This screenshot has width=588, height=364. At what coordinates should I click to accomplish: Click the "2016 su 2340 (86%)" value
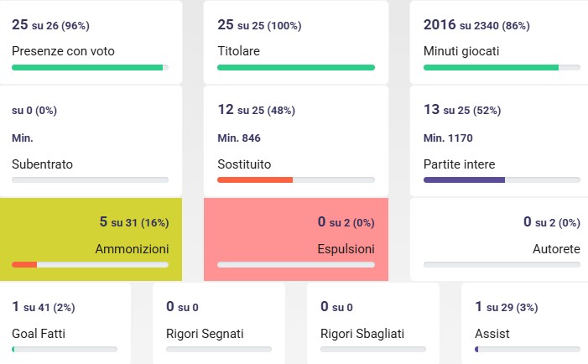click(x=476, y=25)
